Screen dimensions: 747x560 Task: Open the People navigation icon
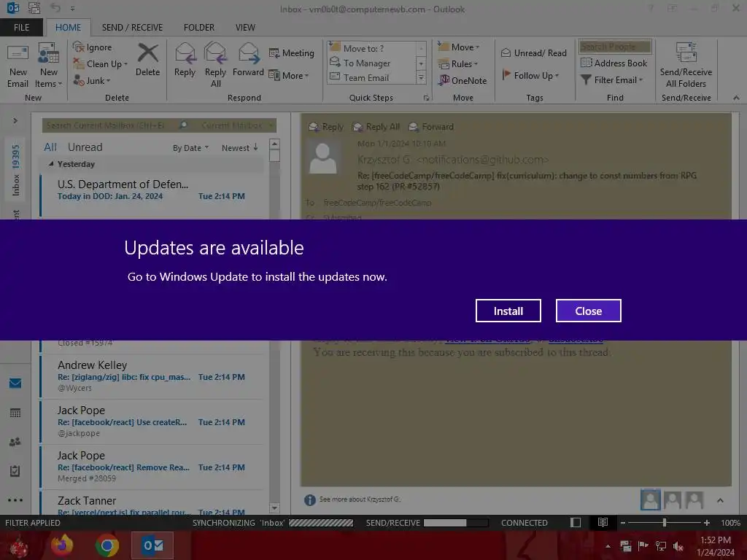(15, 442)
